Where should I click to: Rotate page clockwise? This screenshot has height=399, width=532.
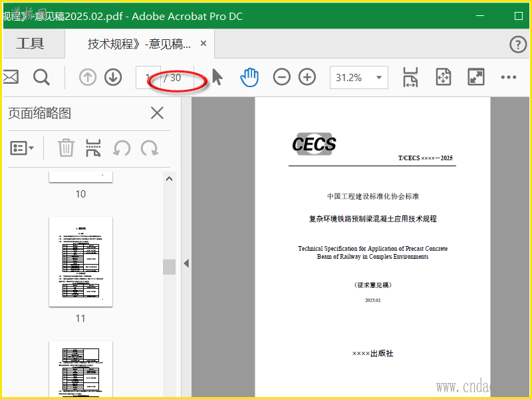click(150, 148)
